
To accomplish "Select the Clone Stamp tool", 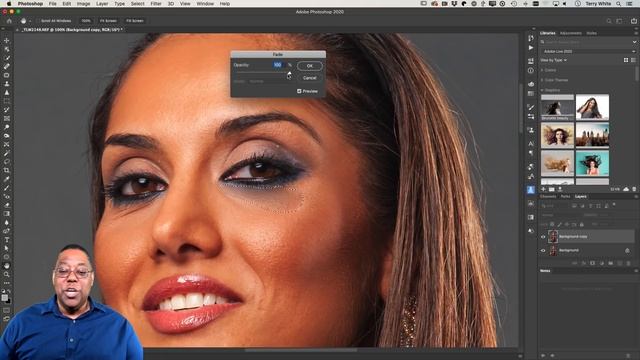I will pyautogui.click(x=7, y=84).
